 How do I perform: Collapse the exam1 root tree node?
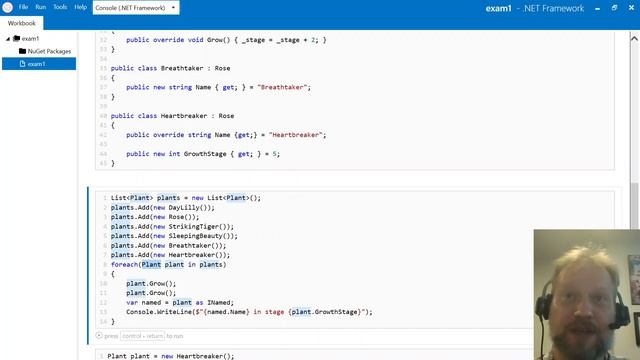tap(8, 39)
